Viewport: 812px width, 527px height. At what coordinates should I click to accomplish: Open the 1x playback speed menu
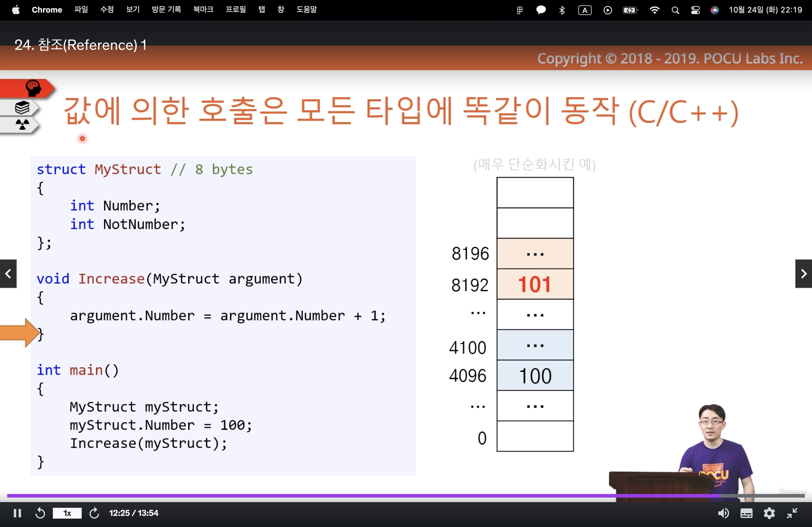click(67, 513)
